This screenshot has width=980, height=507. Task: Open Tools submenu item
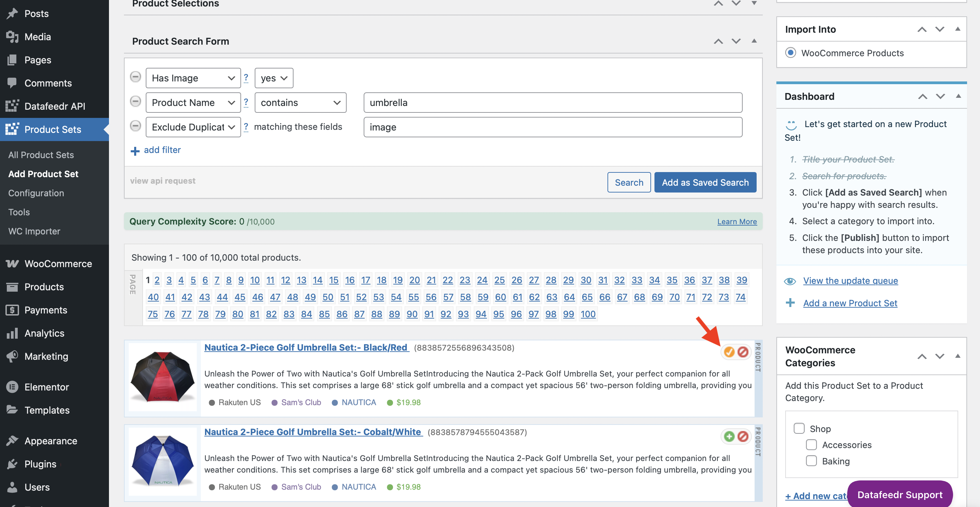19,212
